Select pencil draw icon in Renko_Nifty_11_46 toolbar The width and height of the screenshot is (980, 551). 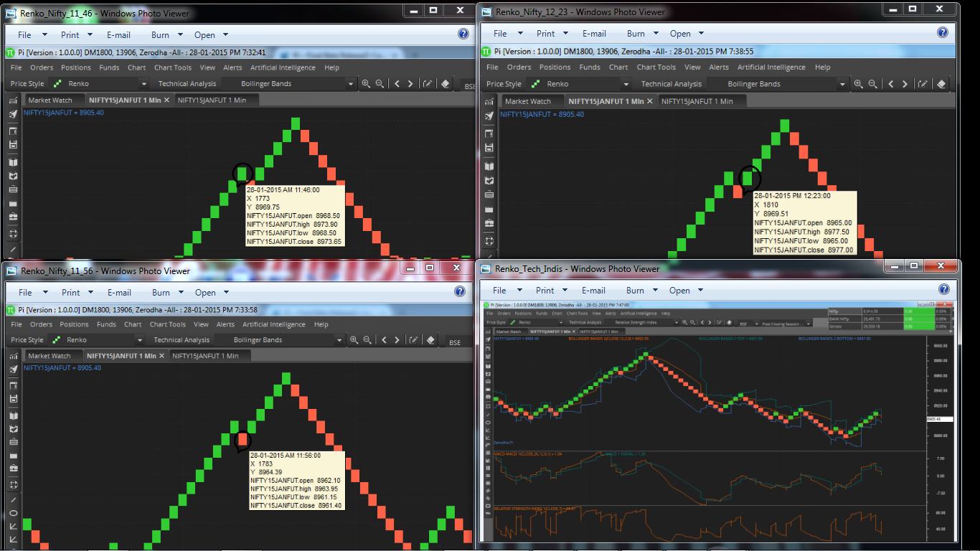coord(428,84)
